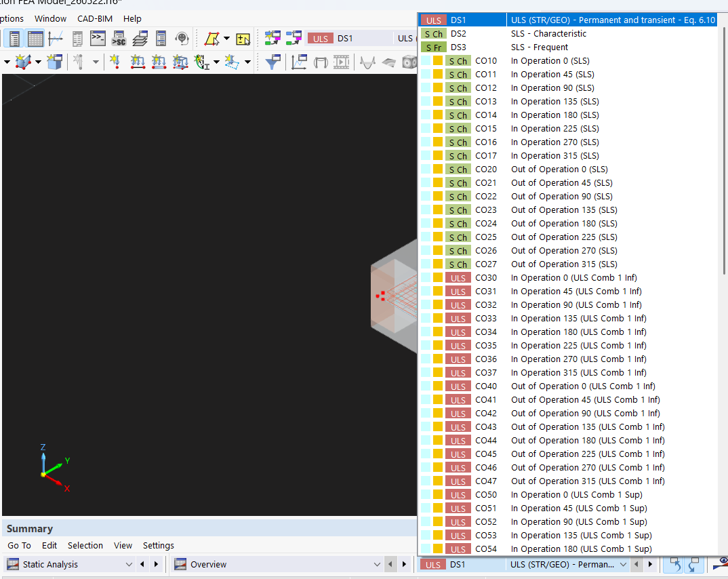Image resolution: width=728 pixels, height=579 pixels.
Task: Click the new nodal load icon
Action: pos(115,61)
